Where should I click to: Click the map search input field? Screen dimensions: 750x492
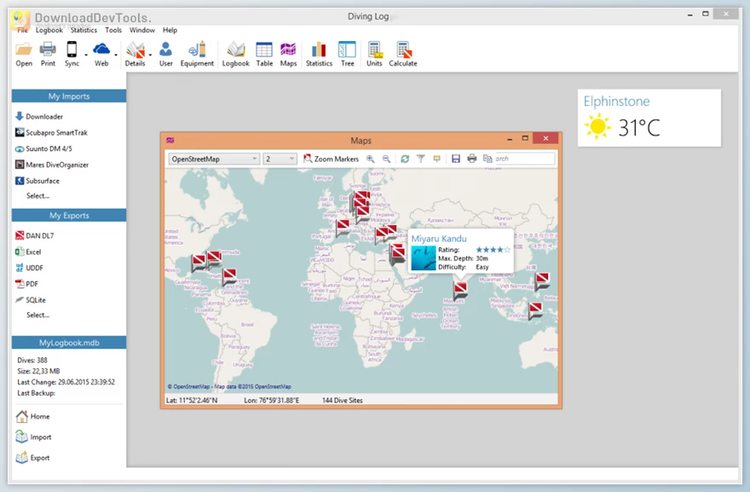coord(524,159)
